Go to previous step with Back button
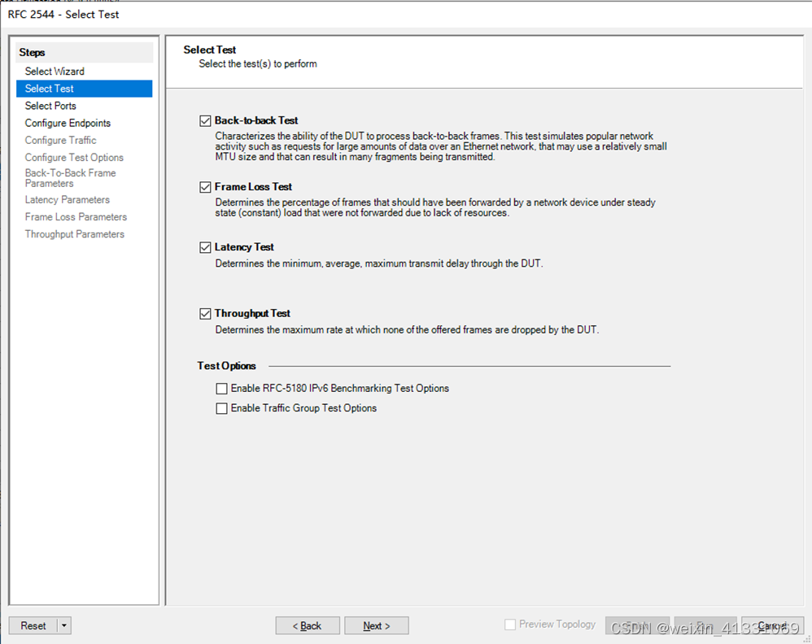The height and width of the screenshot is (644, 812). tap(308, 625)
